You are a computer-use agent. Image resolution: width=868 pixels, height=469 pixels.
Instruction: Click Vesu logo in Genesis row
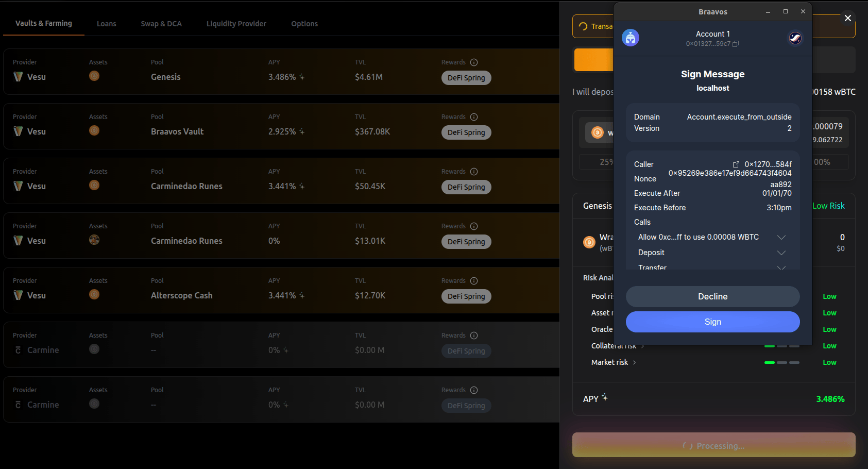click(18, 77)
